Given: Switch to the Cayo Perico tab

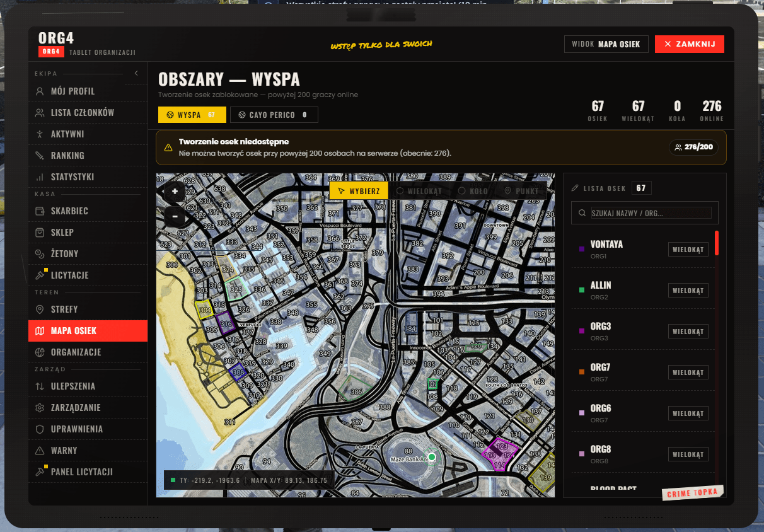Looking at the screenshot, I should click(274, 115).
